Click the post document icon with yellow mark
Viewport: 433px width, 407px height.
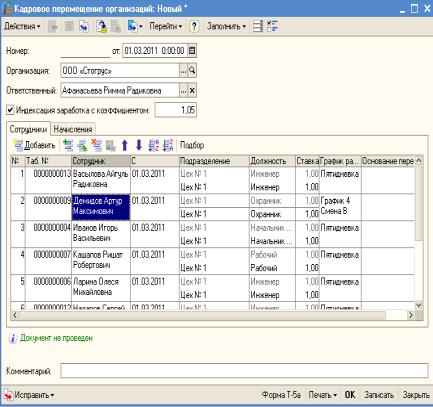101,26
